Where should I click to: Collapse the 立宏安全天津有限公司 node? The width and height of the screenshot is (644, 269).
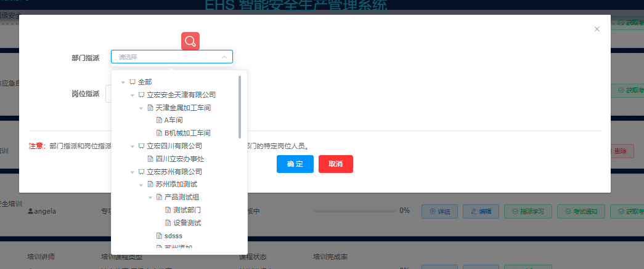coord(132,95)
